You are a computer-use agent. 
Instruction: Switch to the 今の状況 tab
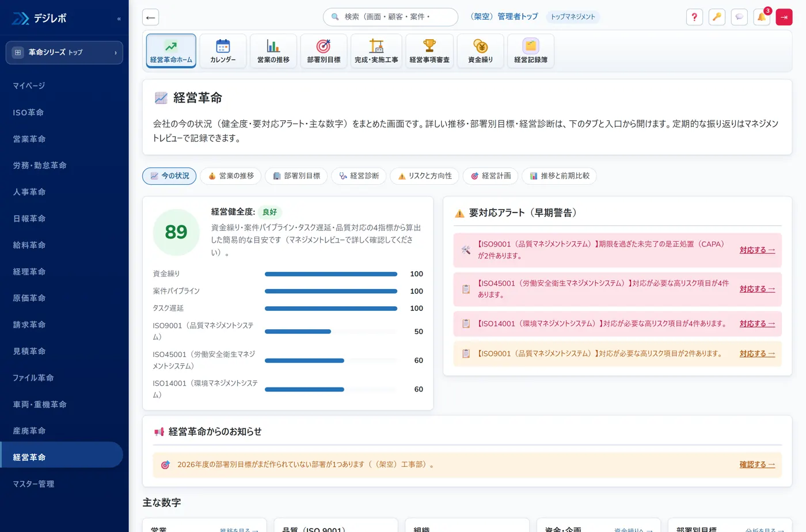point(169,176)
